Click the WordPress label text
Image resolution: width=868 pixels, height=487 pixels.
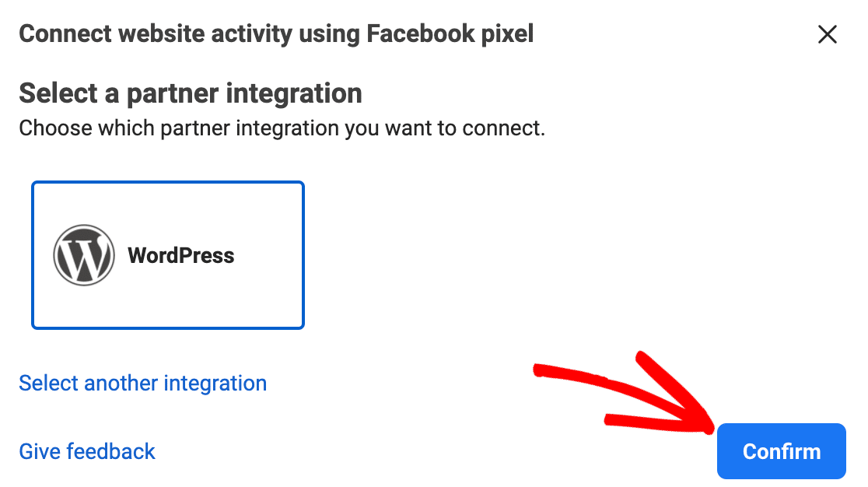[181, 255]
